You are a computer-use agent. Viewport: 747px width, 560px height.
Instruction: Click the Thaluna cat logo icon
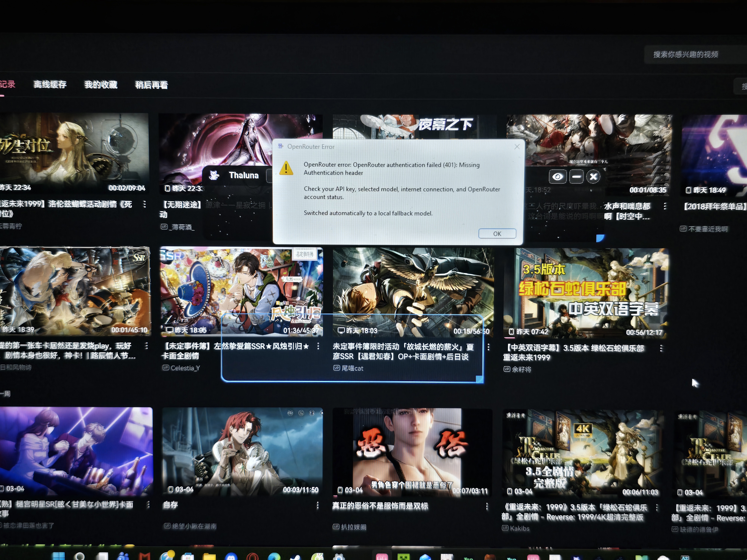214,175
